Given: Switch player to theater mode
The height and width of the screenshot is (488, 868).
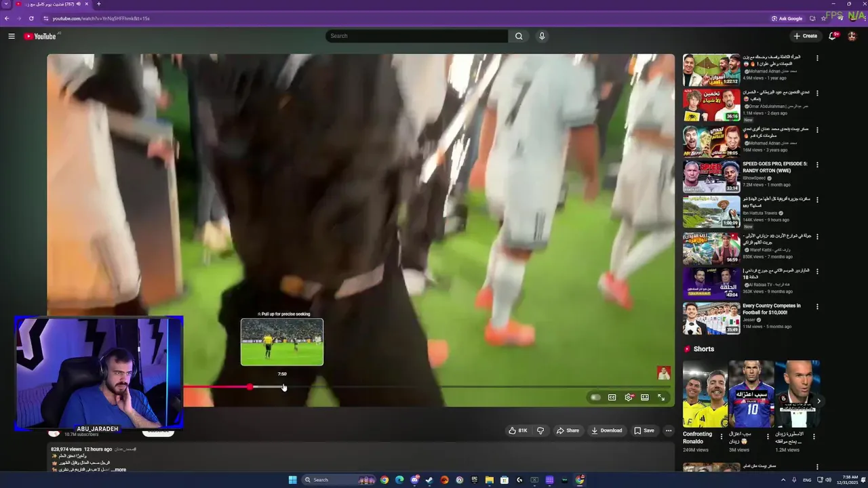Looking at the screenshot, I should click(645, 397).
